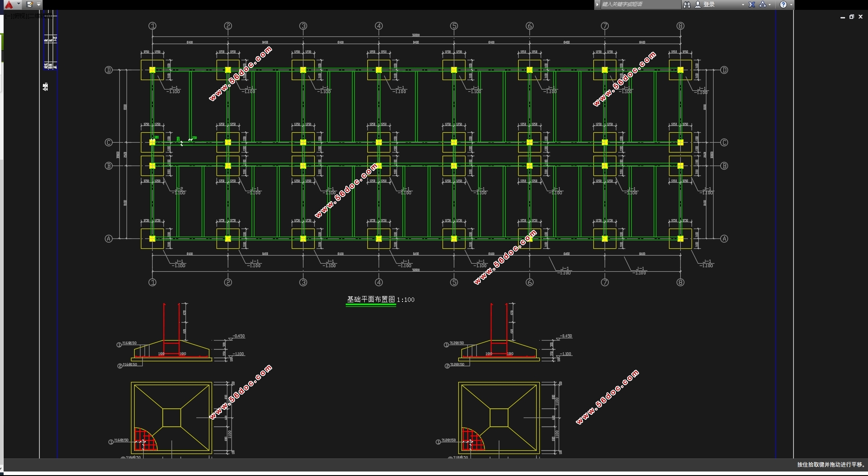Click the Autodesk 360 triangle icon
Image resolution: width=868 pixels, height=476 pixels.
(x=763, y=4)
